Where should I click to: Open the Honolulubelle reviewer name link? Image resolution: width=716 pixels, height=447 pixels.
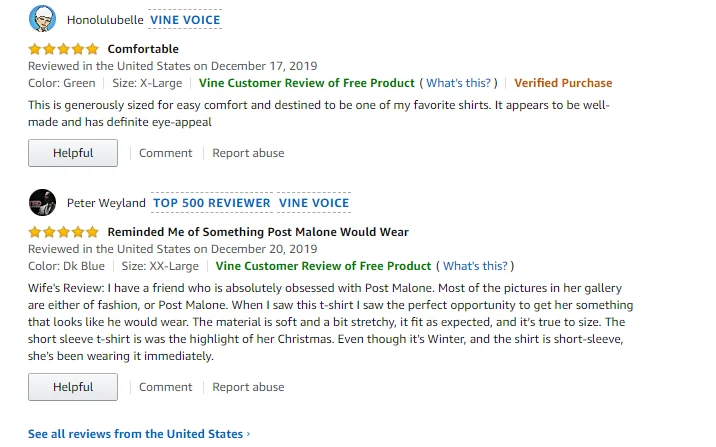[104, 19]
